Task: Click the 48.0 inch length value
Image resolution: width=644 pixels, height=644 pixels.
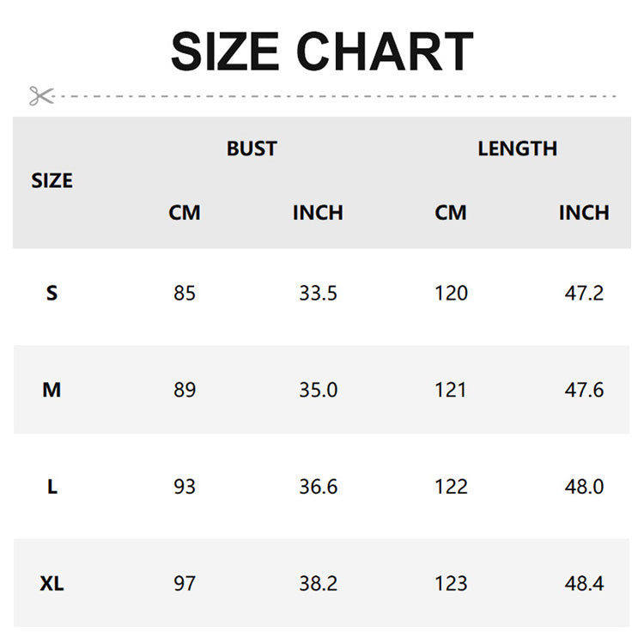Action: [584, 487]
